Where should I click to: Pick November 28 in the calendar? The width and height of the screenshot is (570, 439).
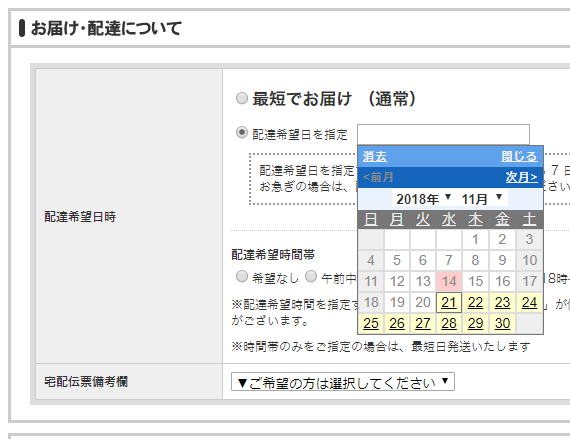(449, 323)
